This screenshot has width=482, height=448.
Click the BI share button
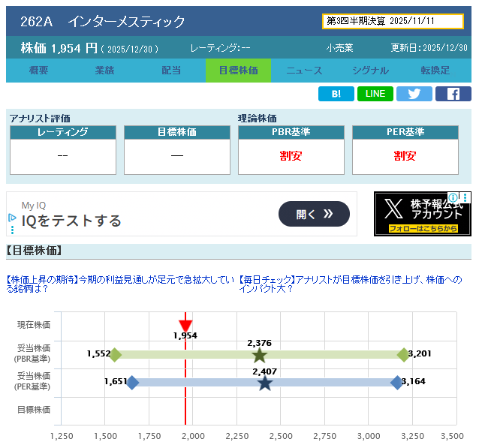[x=336, y=94]
